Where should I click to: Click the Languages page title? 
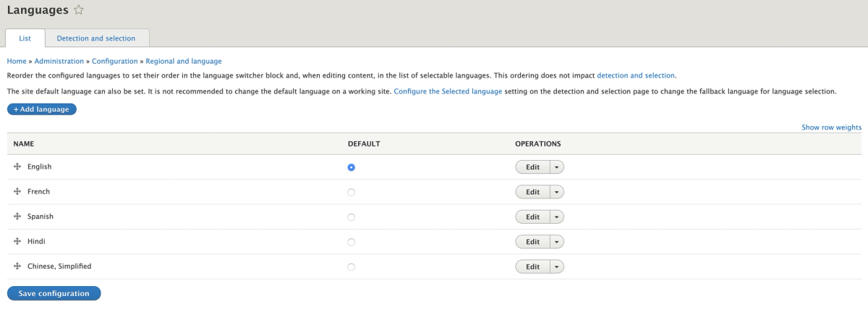click(38, 10)
